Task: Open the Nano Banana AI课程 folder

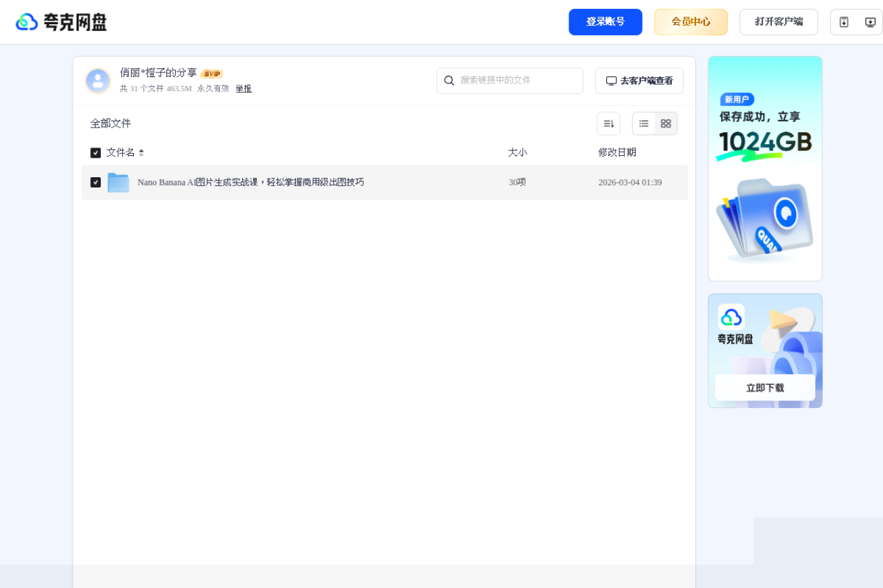Action: point(251,182)
